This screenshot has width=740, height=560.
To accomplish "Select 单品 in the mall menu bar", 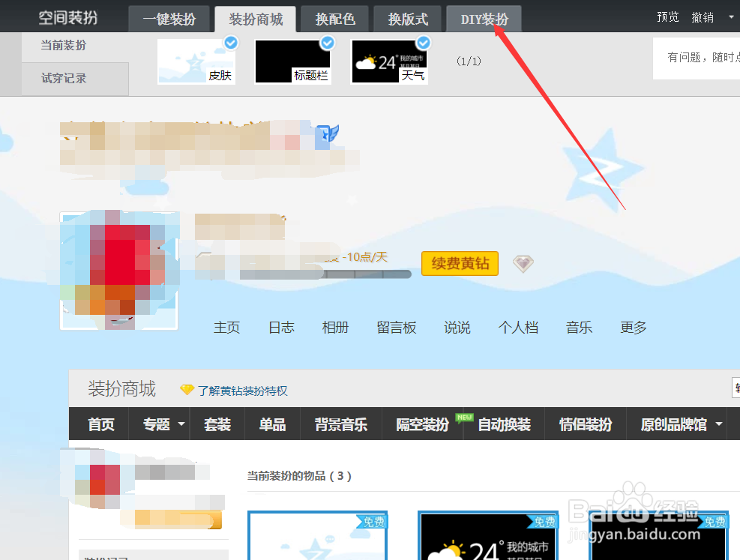I will (x=272, y=424).
